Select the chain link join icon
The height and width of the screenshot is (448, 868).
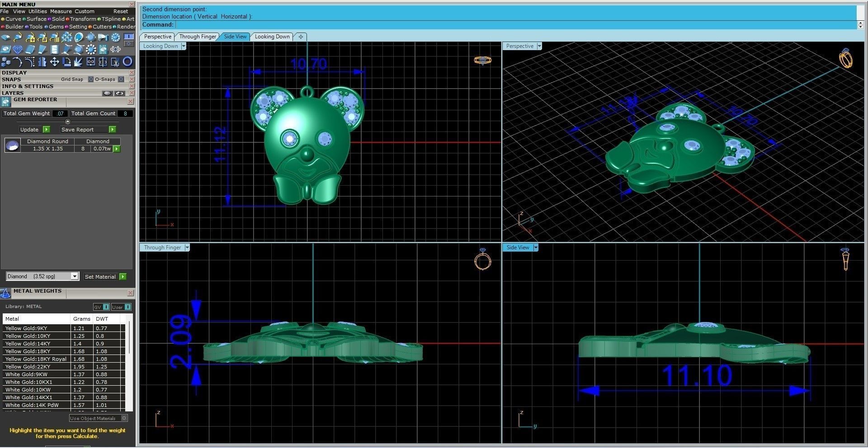tap(91, 62)
